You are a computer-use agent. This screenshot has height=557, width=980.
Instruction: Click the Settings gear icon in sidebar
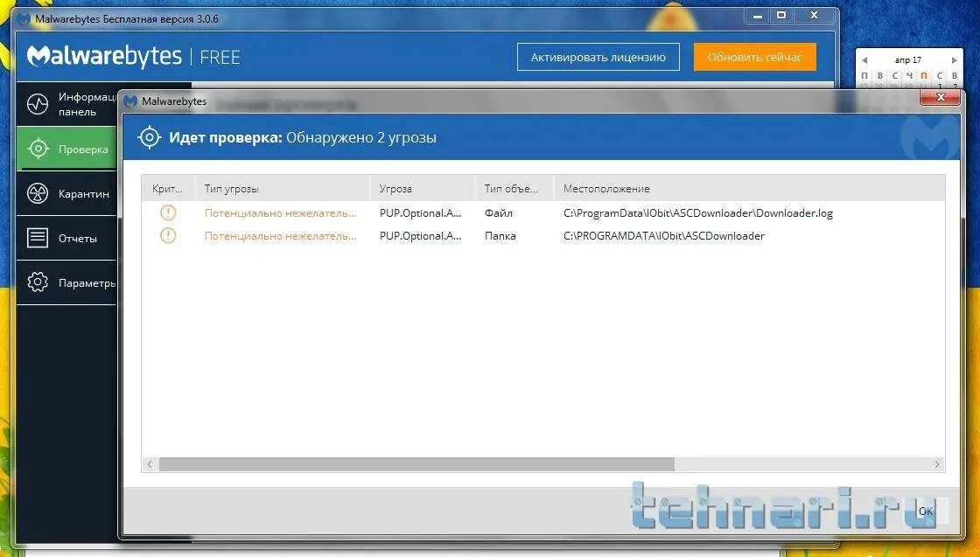38,282
